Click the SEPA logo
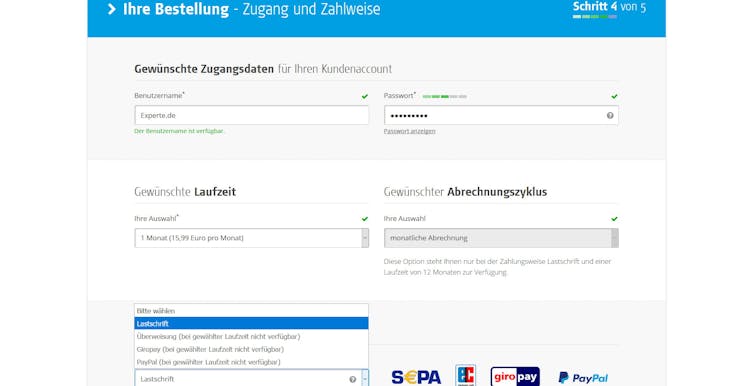This screenshot has height=386, width=750. point(416,377)
